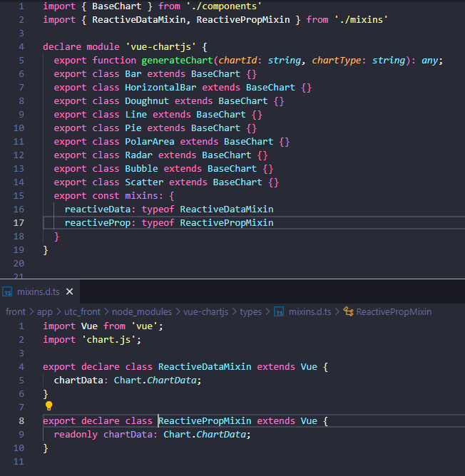Click 'ReactivePropMixin' class declaration on line 8
This screenshot has width=465, height=476.
(205, 420)
